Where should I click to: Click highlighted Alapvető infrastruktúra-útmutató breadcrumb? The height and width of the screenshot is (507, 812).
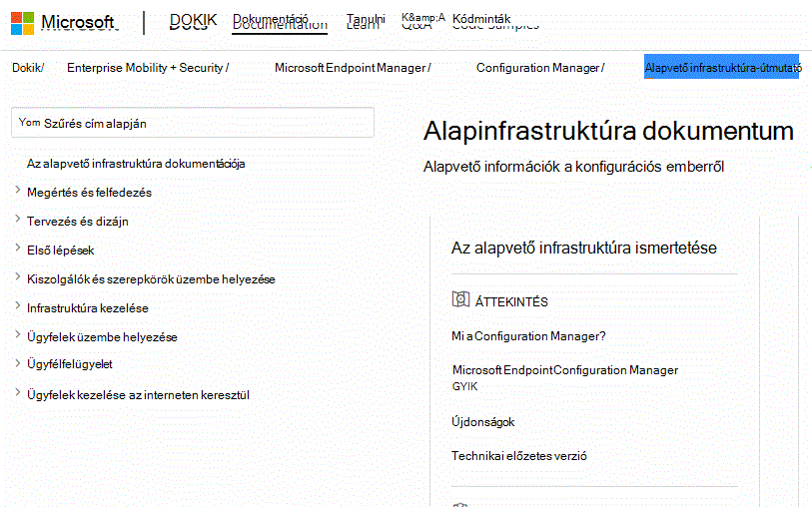[x=723, y=67]
